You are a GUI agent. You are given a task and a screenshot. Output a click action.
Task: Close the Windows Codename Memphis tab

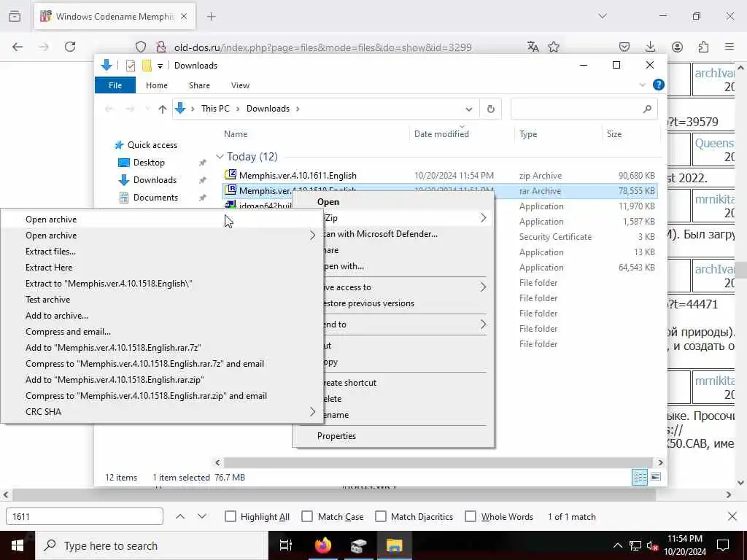pos(184,16)
